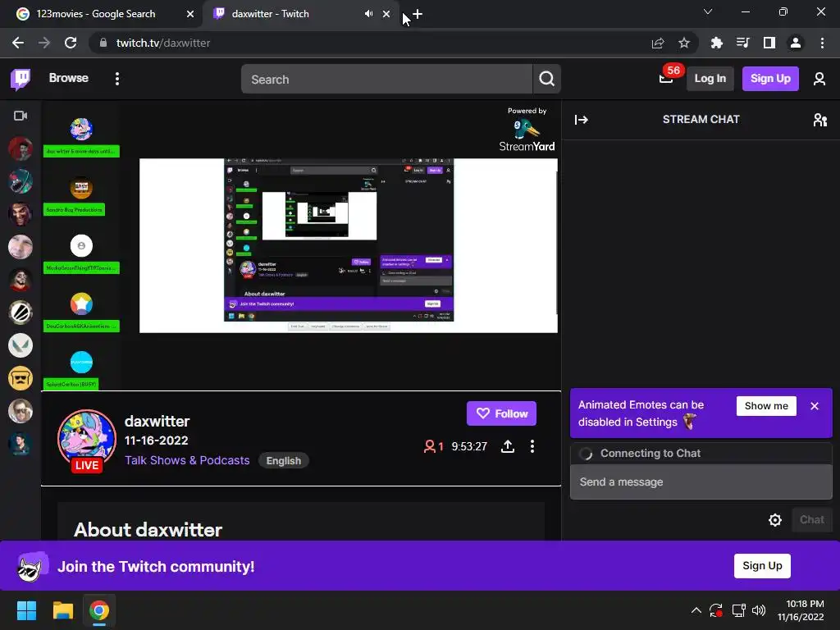
Task: Click Chrome icon in taskbar
Action: pyautogui.click(x=99, y=610)
